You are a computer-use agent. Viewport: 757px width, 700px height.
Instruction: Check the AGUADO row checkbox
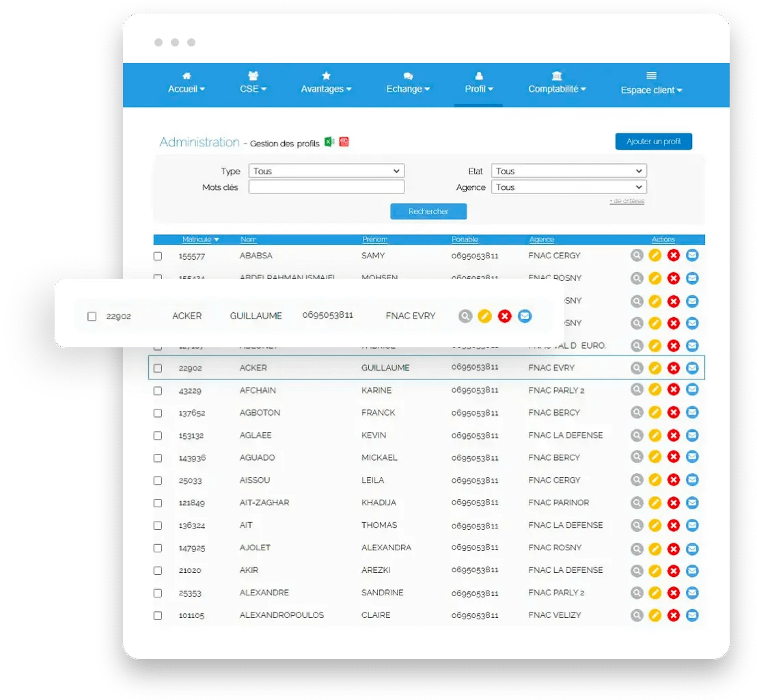tap(158, 458)
